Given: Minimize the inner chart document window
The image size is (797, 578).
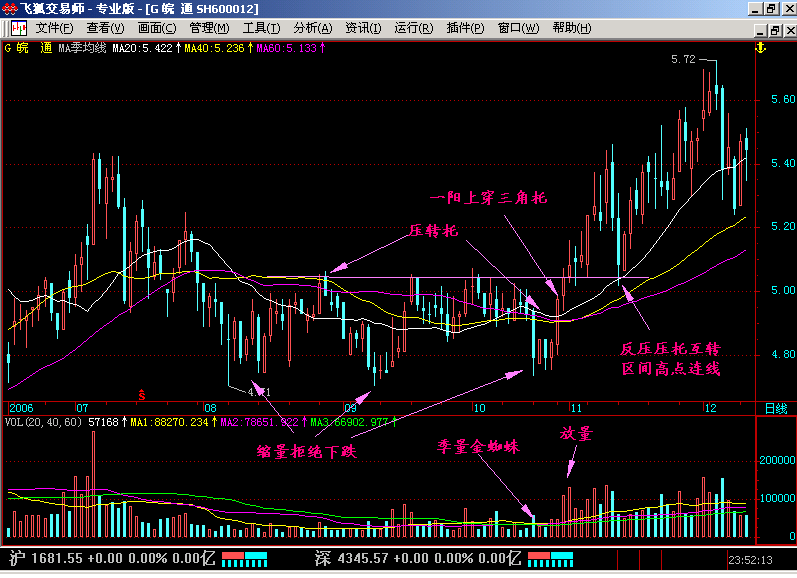Looking at the screenshot, I should (752, 28).
